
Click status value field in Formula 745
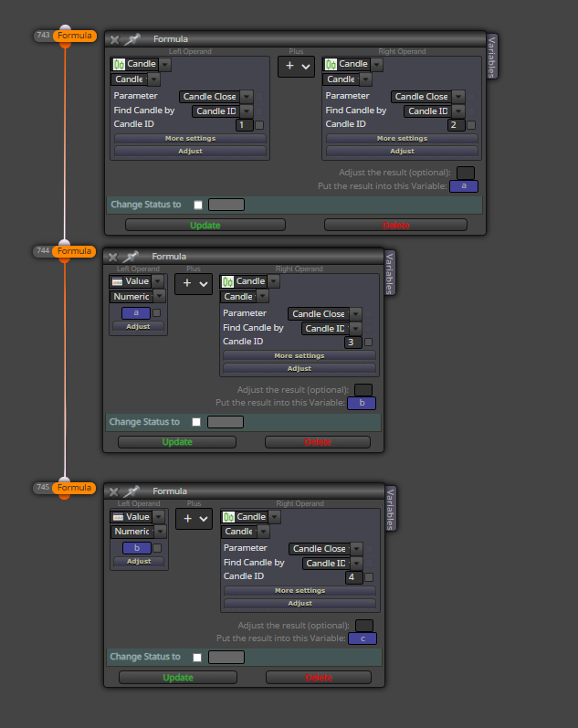226,658
